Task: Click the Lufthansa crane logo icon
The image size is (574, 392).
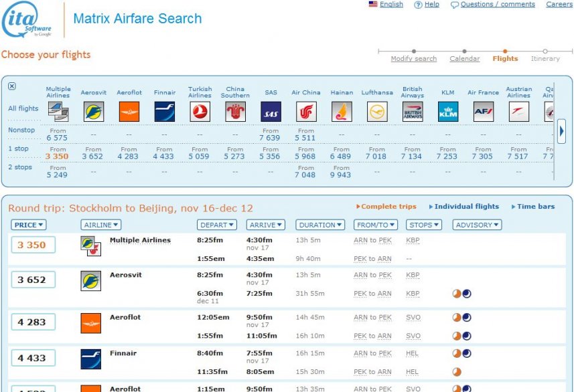Action: [377, 112]
